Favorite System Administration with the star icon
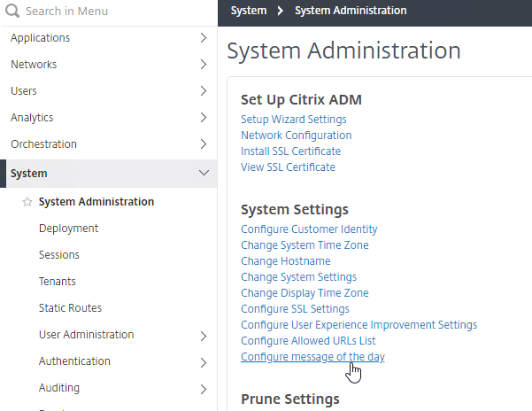This screenshot has height=411, width=532. 27,202
